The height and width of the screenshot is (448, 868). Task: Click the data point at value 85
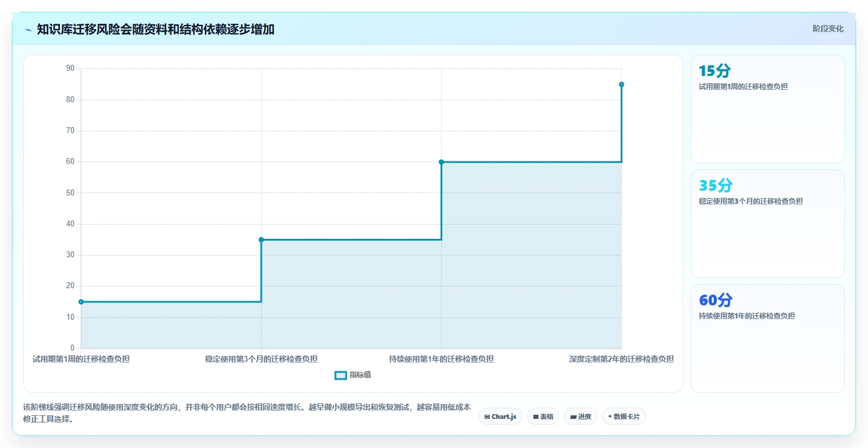[x=621, y=84]
